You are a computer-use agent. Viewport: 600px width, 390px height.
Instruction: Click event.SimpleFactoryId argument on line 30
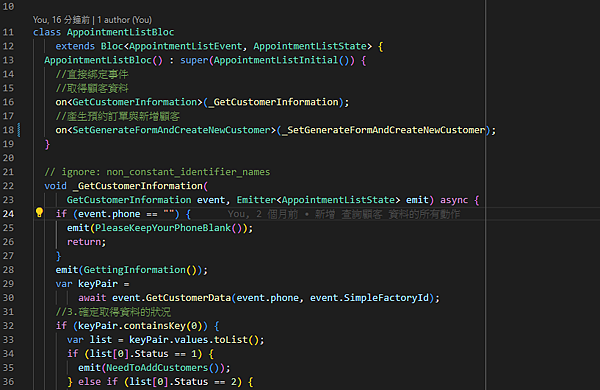coord(369,298)
